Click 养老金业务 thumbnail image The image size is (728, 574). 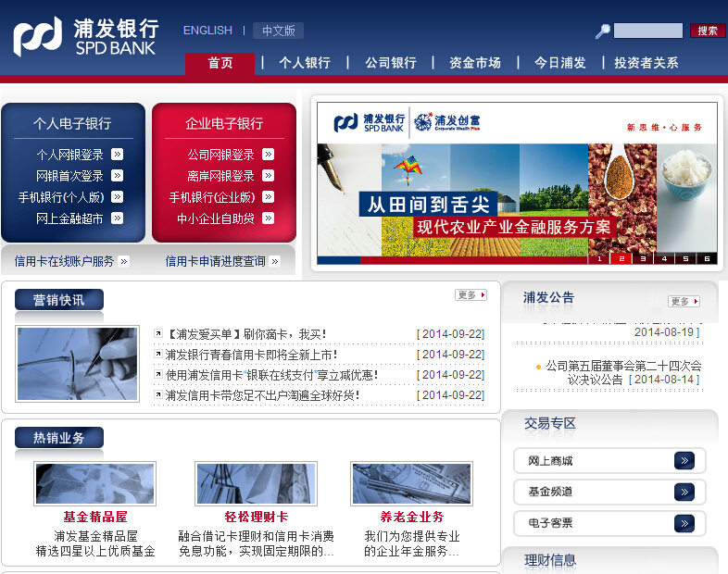[412, 483]
